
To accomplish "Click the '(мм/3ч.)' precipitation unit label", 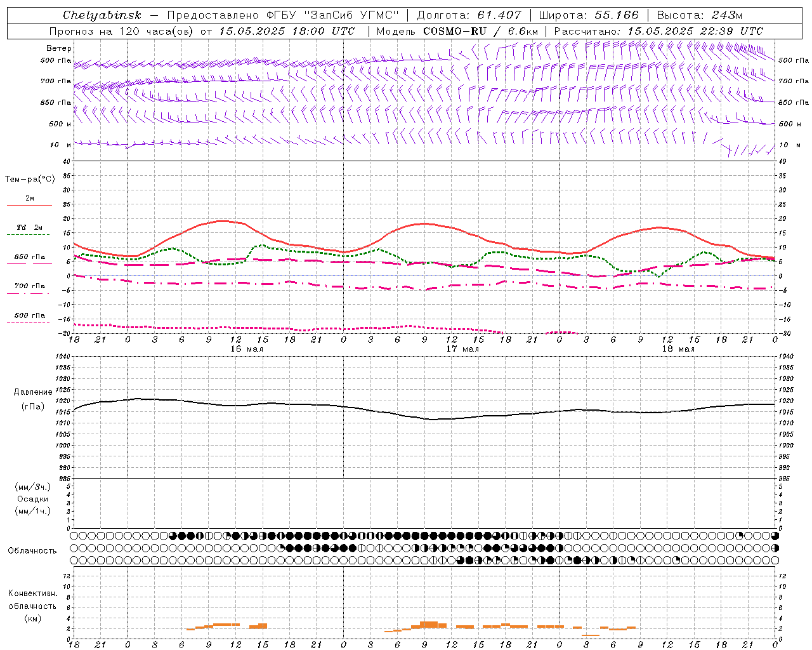I will (x=33, y=487).
